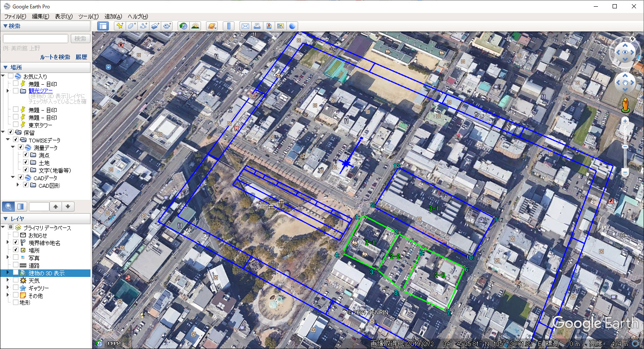The height and width of the screenshot is (349, 644).
Task: Select the プライマリ データベース tree item
Action: tap(47, 228)
